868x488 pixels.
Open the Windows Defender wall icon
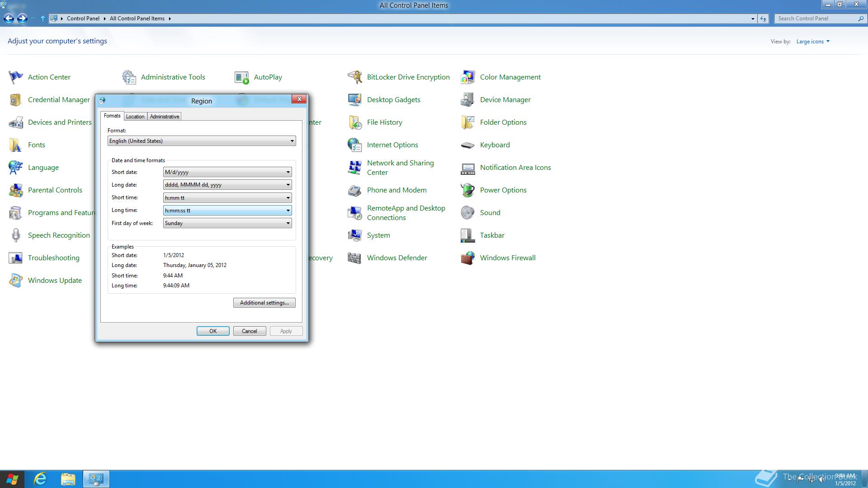coord(355,258)
